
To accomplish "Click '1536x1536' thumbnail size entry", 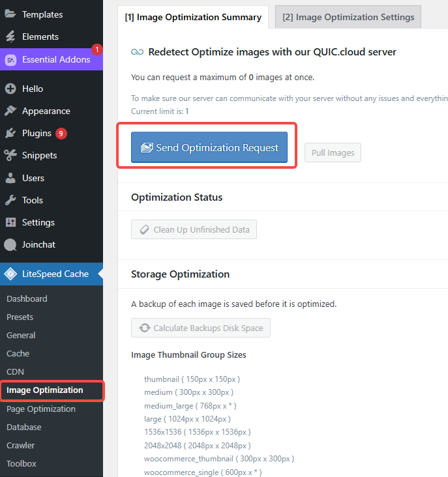I will point(197,432).
